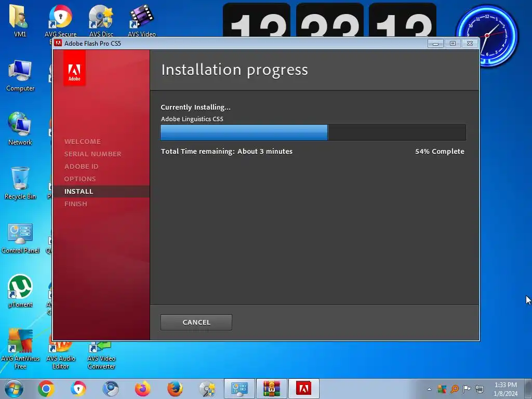Screen dimensions: 532x399
Task: Open the taskbar clock and date
Action: (x=506, y=389)
